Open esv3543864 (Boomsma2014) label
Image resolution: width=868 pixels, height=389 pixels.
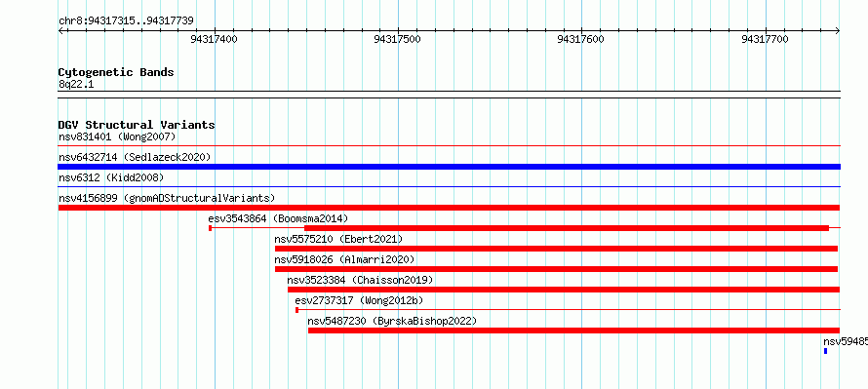click(x=278, y=218)
